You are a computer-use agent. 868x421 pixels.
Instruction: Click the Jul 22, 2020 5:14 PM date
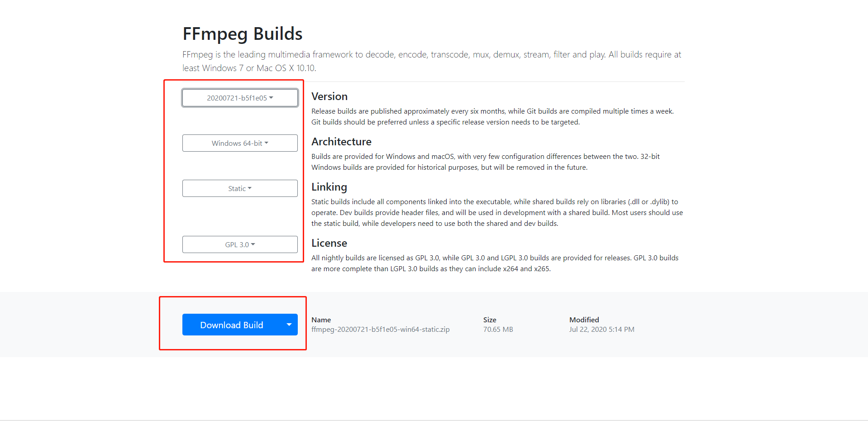coord(602,330)
